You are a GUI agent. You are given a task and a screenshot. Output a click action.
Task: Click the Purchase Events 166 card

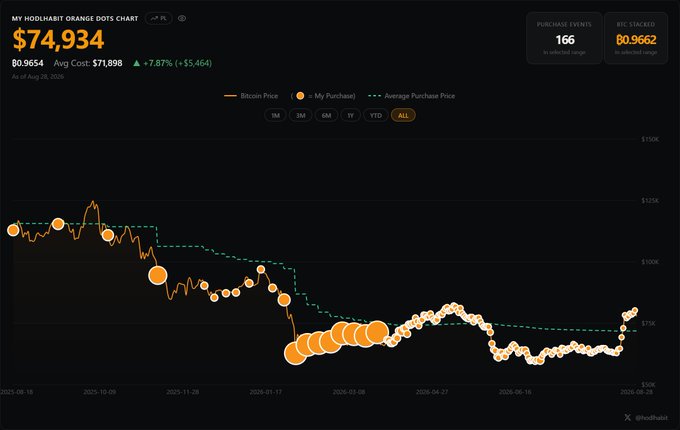[564, 38]
